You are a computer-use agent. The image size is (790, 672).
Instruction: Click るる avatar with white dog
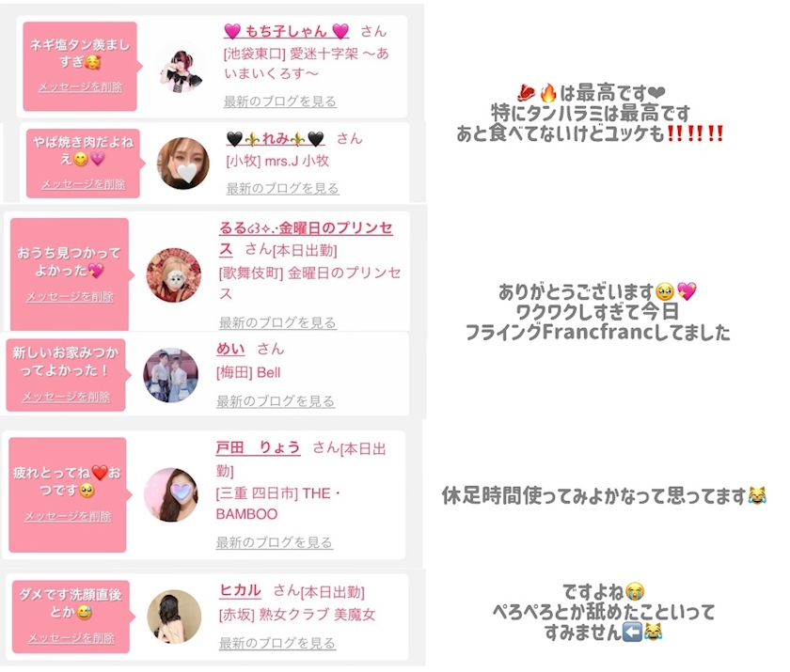pyautogui.click(x=174, y=275)
